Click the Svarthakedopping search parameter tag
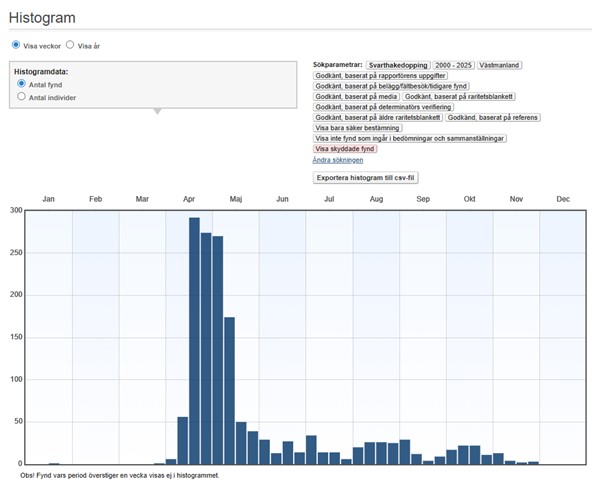Viewport: 601px width, 487px height. click(x=399, y=65)
